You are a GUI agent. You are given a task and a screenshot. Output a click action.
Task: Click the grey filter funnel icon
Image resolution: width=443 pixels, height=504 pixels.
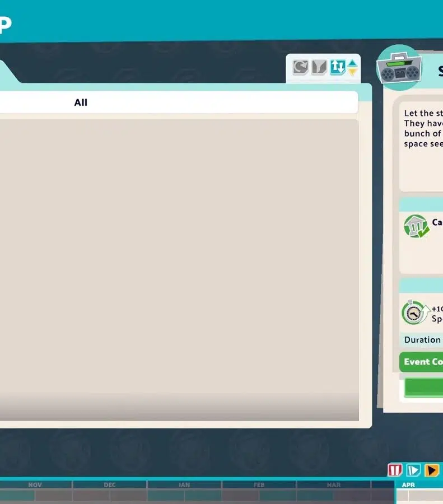pyautogui.click(x=319, y=68)
